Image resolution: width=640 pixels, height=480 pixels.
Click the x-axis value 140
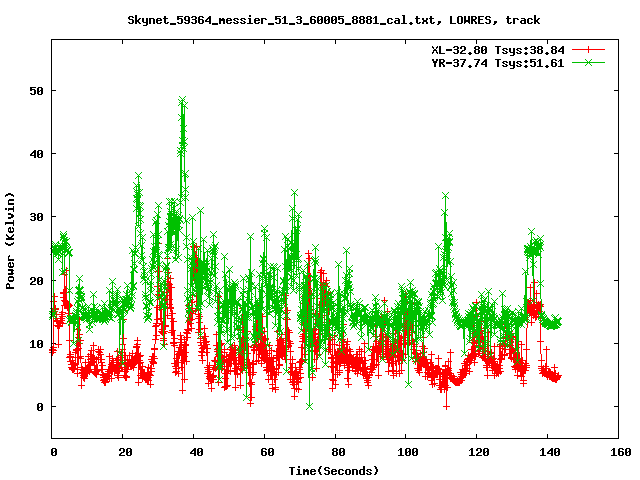tap(550, 452)
